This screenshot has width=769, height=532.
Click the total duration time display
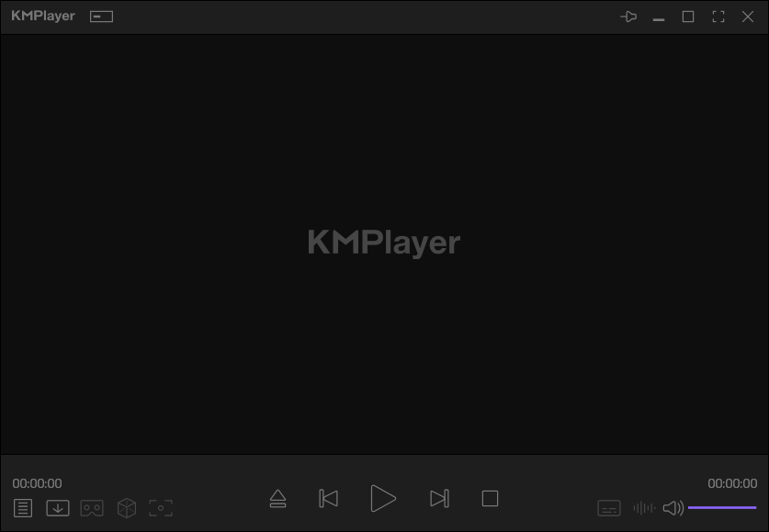click(732, 483)
